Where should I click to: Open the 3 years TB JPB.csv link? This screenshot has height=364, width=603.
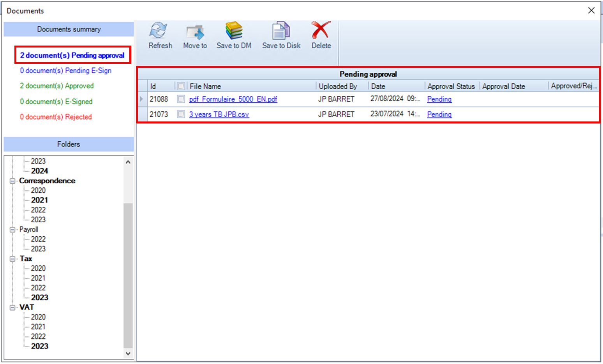[x=219, y=114]
